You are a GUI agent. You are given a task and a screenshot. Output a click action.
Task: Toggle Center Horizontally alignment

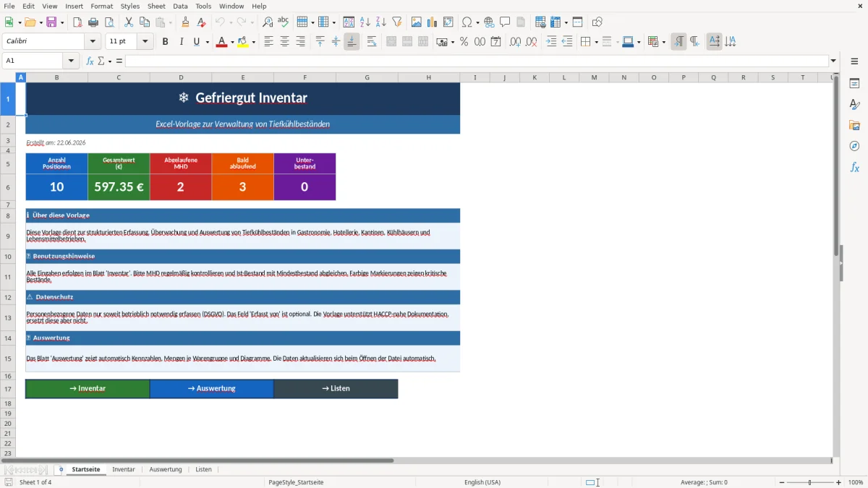click(285, 42)
